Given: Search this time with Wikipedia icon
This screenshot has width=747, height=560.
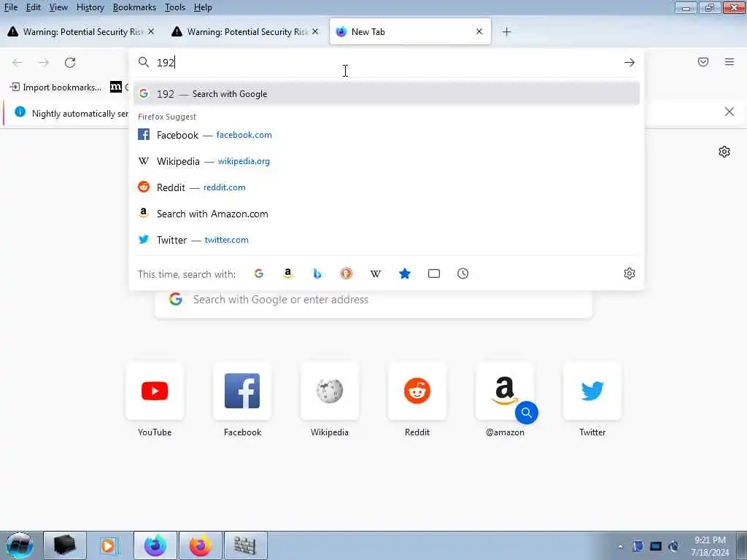Looking at the screenshot, I should click(376, 273).
